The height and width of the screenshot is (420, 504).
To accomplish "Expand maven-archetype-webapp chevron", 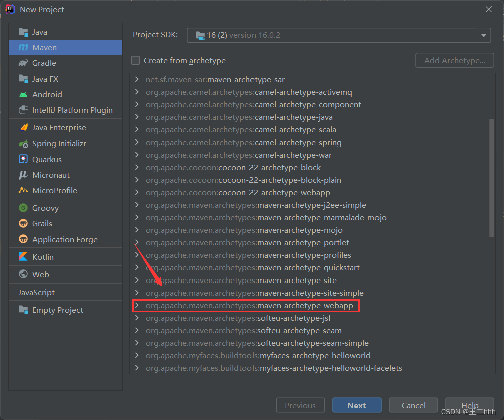I will tap(137, 305).
